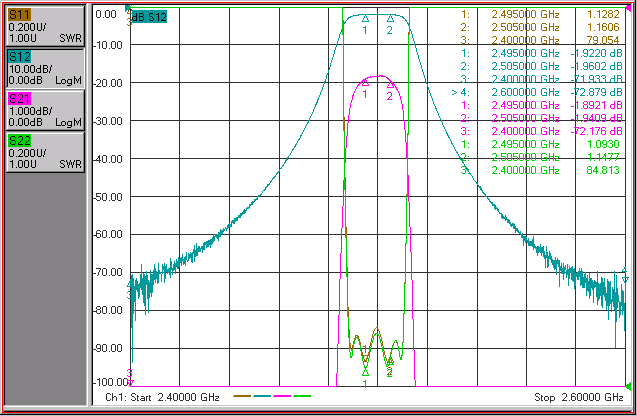637x416 pixels.
Task: Select the S21 LogM trace panel
Action: coord(45,110)
